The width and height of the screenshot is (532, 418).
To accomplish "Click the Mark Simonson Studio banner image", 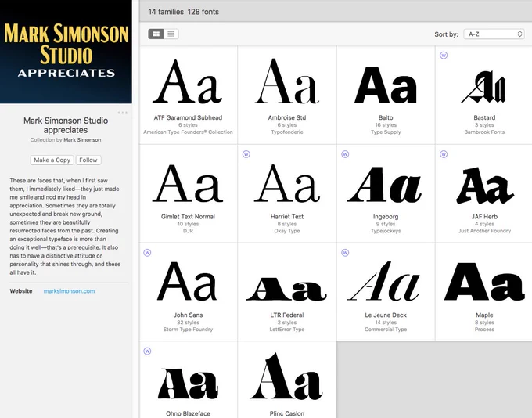I will [66, 52].
